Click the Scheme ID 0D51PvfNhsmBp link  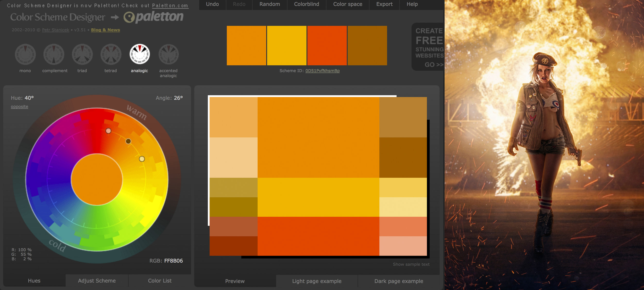point(323,71)
